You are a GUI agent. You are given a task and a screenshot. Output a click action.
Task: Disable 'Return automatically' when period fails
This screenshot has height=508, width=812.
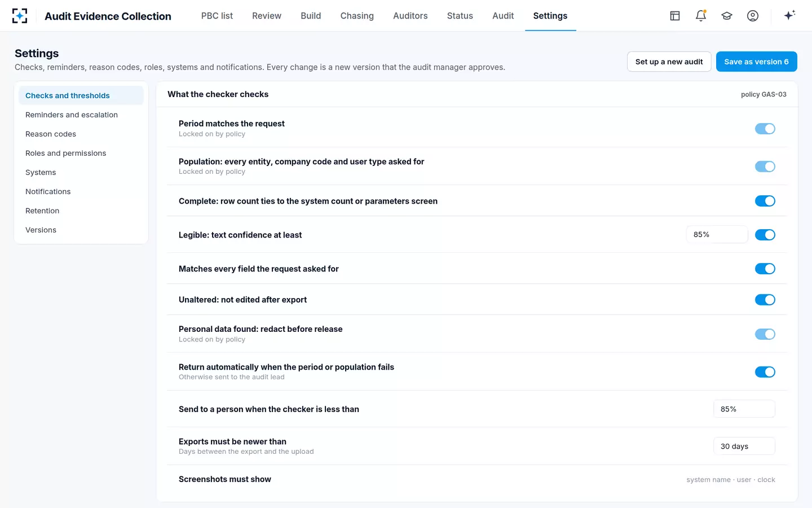tap(765, 372)
